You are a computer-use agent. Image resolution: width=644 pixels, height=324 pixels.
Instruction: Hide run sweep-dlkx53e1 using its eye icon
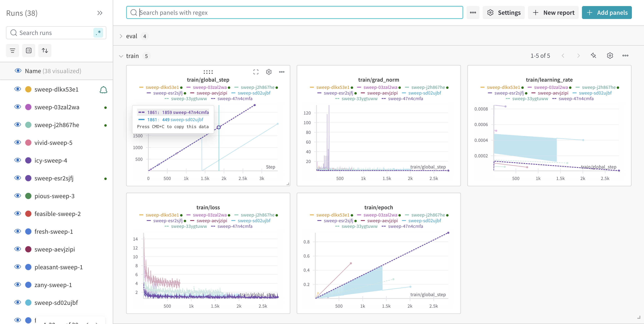point(18,89)
